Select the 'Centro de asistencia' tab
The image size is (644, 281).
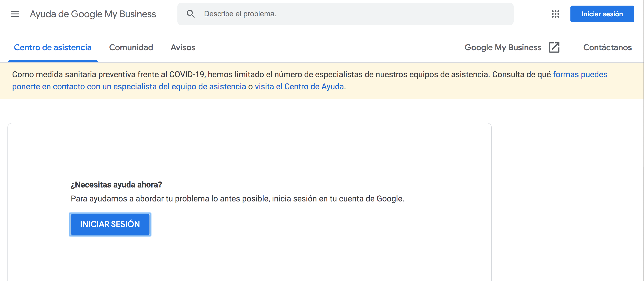53,47
